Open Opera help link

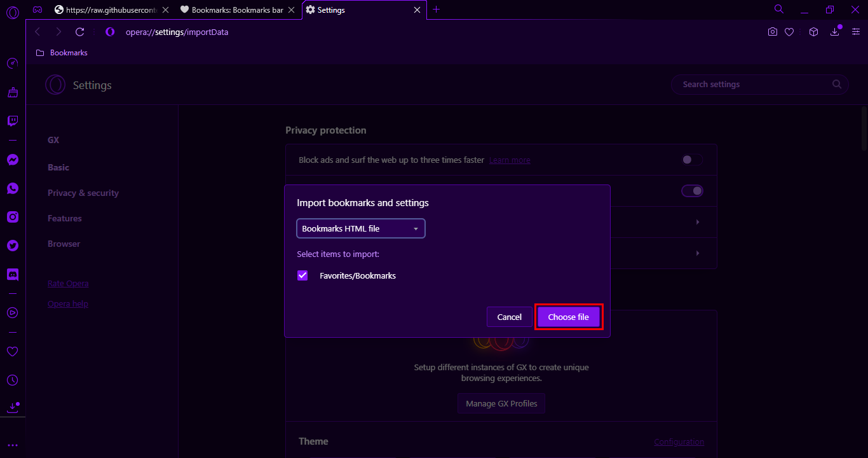pyautogui.click(x=68, y=303)
